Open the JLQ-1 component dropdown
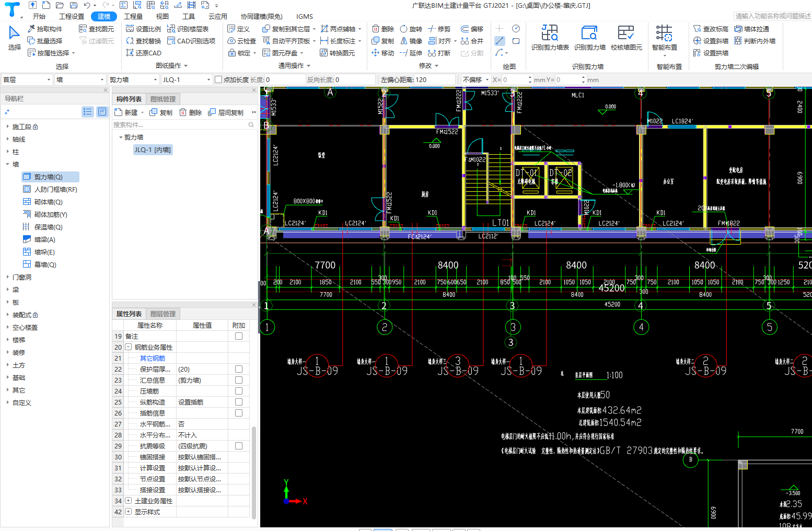Image resolution: width=812 pixels, height=531 pixels. pyautogui.click(x=186, y=79)
